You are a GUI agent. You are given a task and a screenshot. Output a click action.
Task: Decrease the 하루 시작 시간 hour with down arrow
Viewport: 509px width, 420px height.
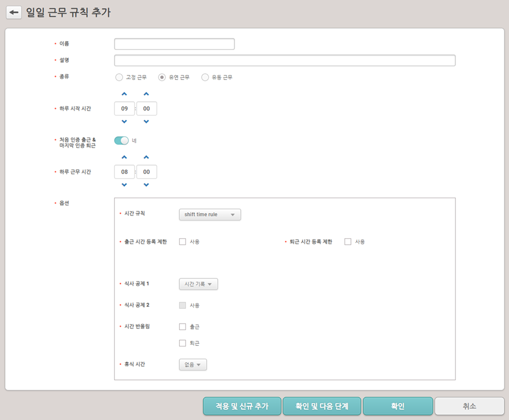coord(124,122)
